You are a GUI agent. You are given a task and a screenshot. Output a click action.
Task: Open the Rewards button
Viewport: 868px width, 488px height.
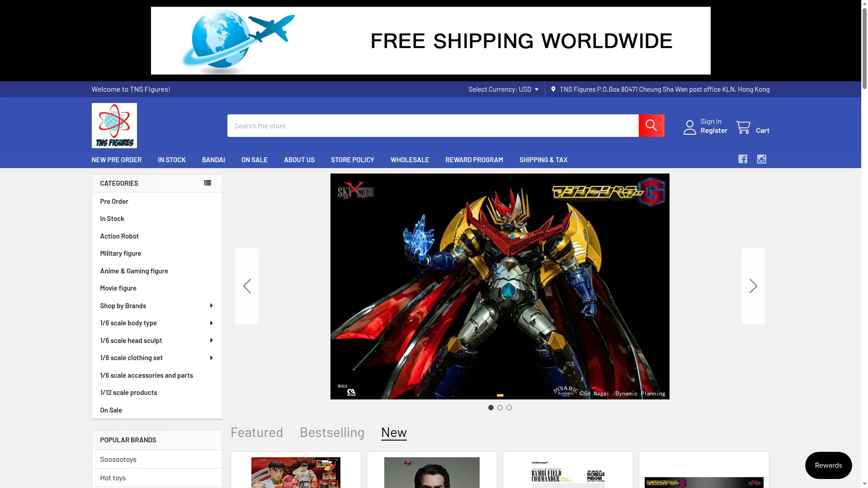[829, 465]
